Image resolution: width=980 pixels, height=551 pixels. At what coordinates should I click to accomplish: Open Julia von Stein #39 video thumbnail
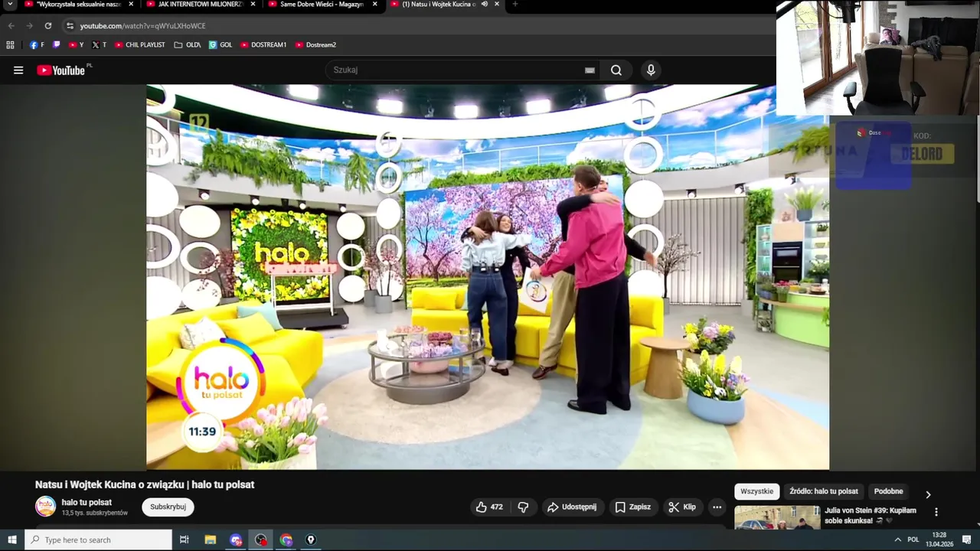click(777, 517)
